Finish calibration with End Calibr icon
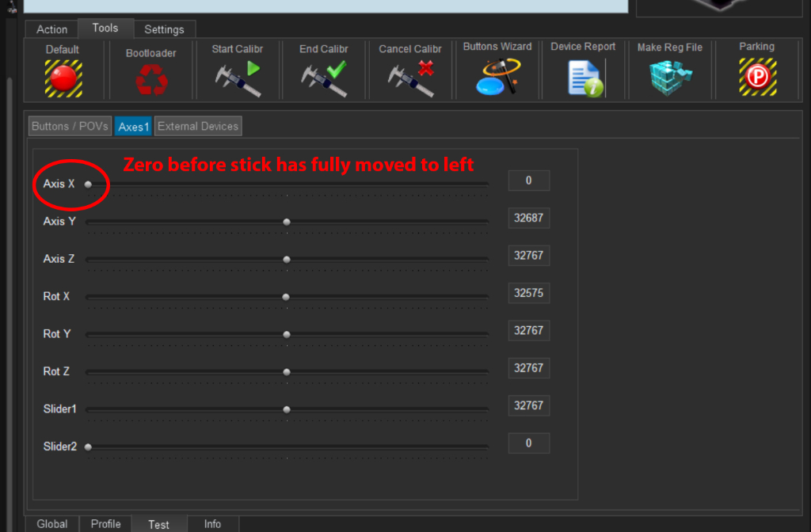 click(324, 78)
